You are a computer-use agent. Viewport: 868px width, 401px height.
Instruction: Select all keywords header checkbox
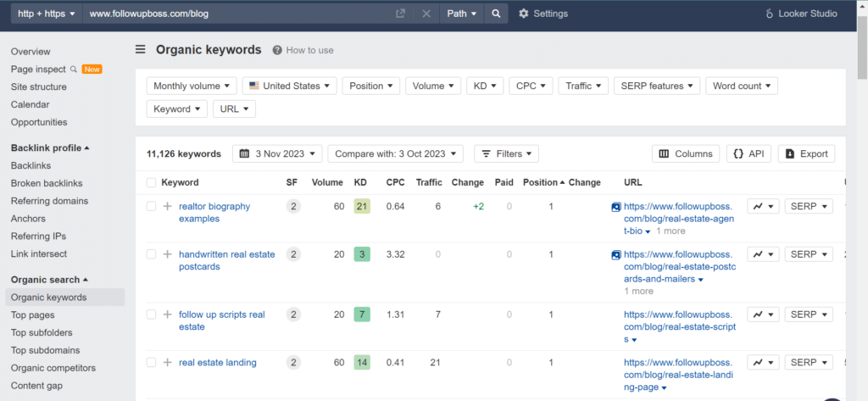[151, 183]
